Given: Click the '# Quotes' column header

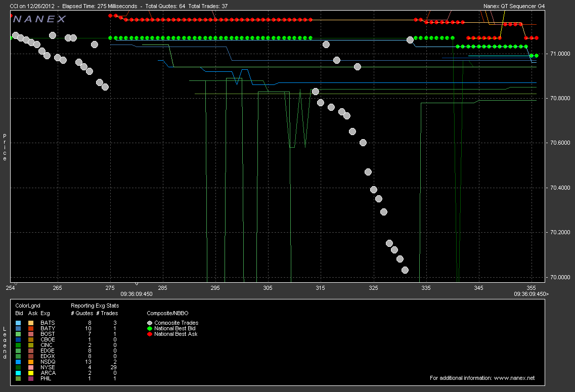Looking at the screenshot, I should [x=82, y=314].
